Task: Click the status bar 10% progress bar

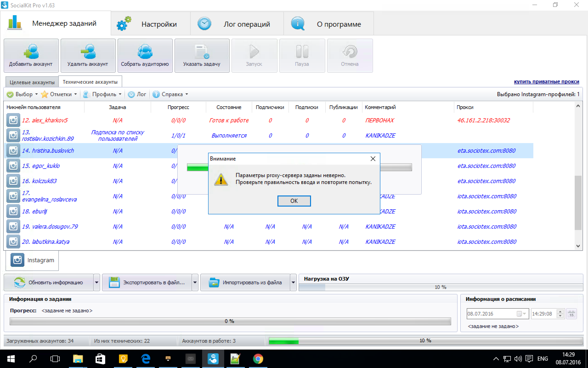Action: [x=425, y=341]
